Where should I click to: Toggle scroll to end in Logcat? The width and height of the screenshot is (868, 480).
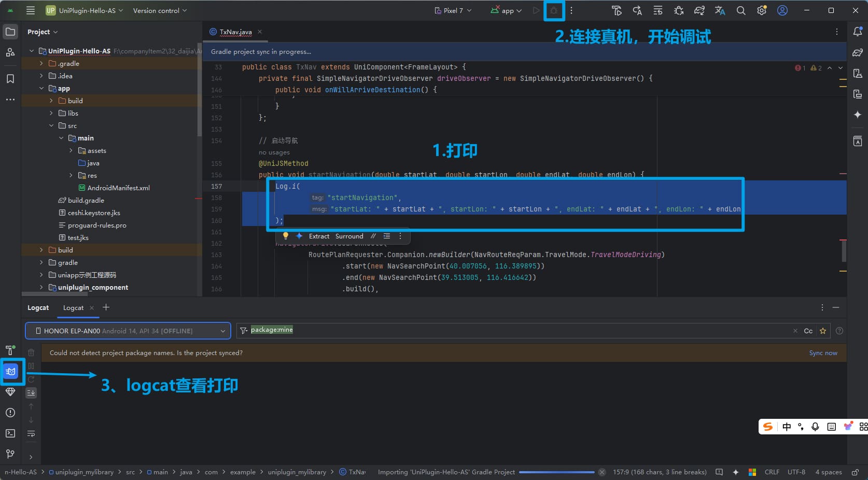click(31, 393)
